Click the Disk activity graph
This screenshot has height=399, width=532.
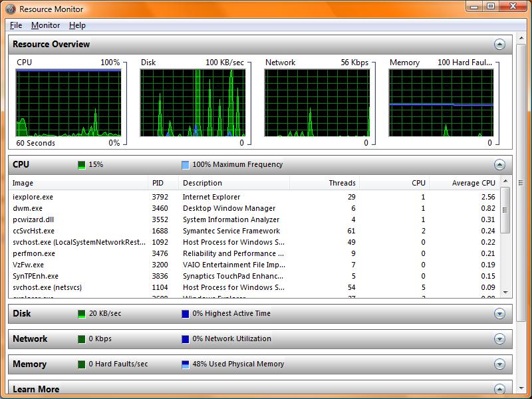pos(193,103)
